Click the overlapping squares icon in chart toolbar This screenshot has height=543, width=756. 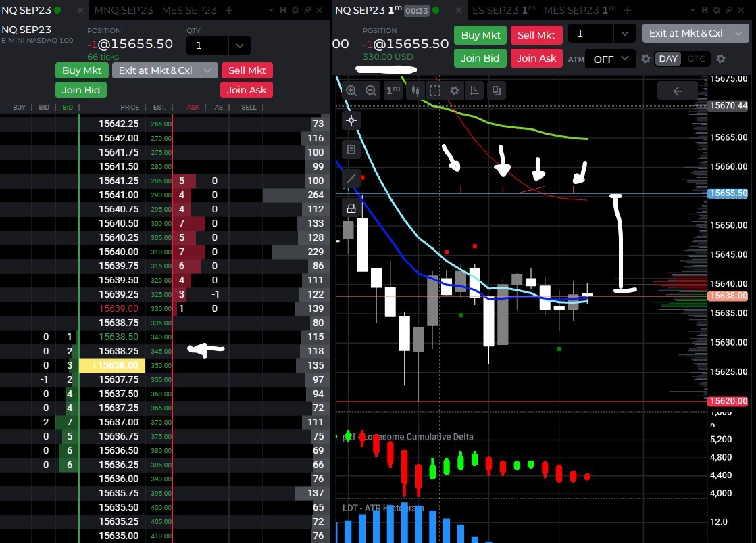point(496,91)
